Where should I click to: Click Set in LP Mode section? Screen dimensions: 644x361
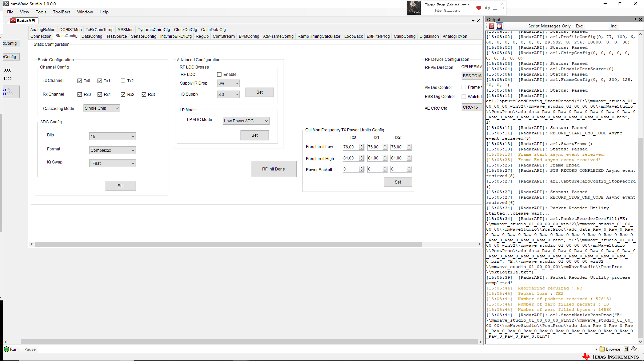tap(255, 135)
